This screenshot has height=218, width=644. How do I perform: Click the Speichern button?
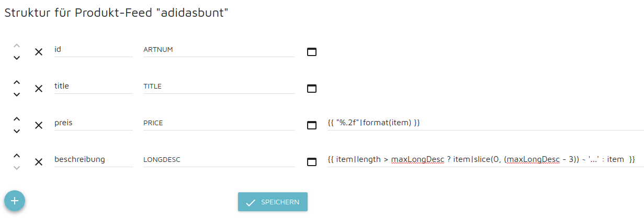click(273, 202)
